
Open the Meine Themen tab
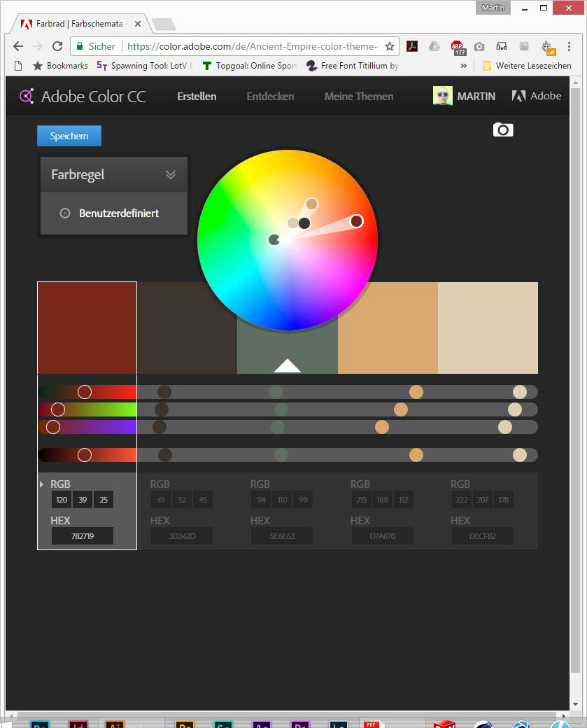pyautogui.click(x=359, y=96)
